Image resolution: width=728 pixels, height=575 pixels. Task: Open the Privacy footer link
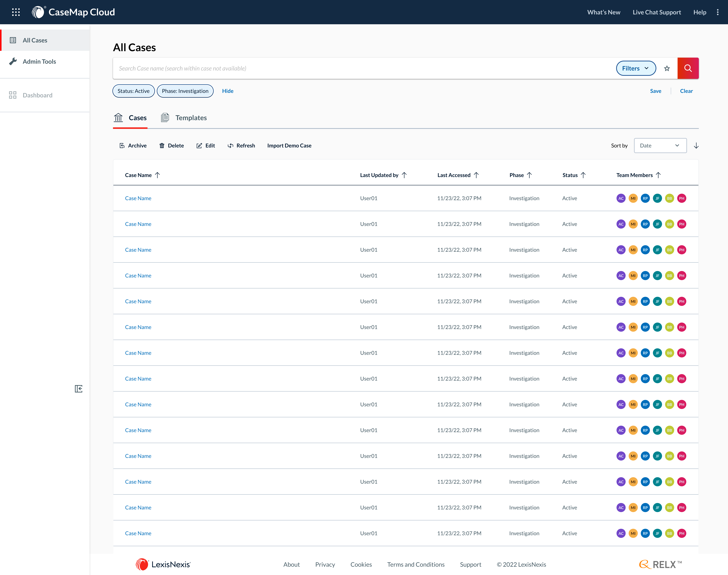coord(325,565)
